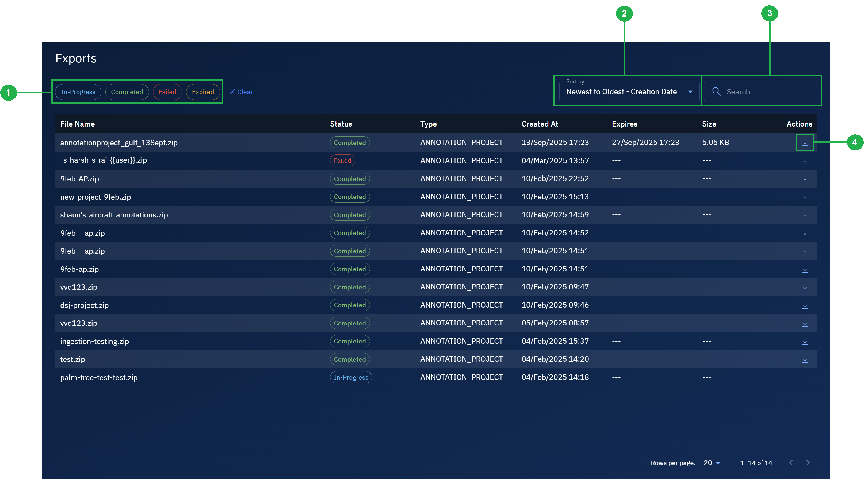Download ingestion-testing.zip export
Viewport: 868px width, 479px height.
point(805,341)
